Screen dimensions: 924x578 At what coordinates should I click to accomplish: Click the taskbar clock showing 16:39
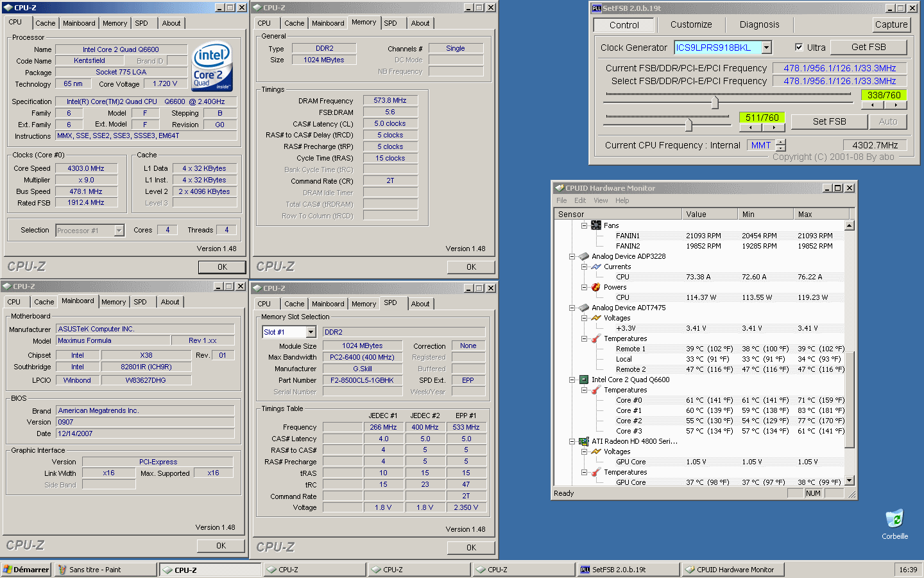pyautogui.click(x=907, y=570)
